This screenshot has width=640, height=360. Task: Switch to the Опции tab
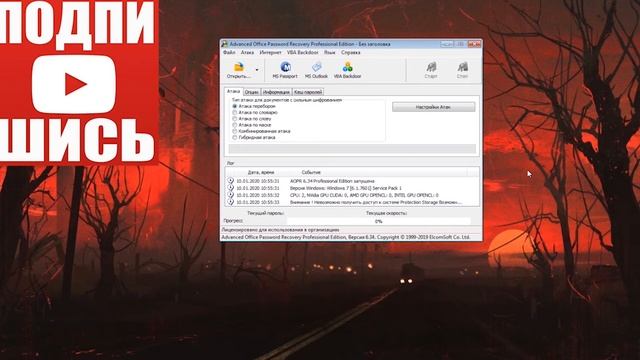252,92
